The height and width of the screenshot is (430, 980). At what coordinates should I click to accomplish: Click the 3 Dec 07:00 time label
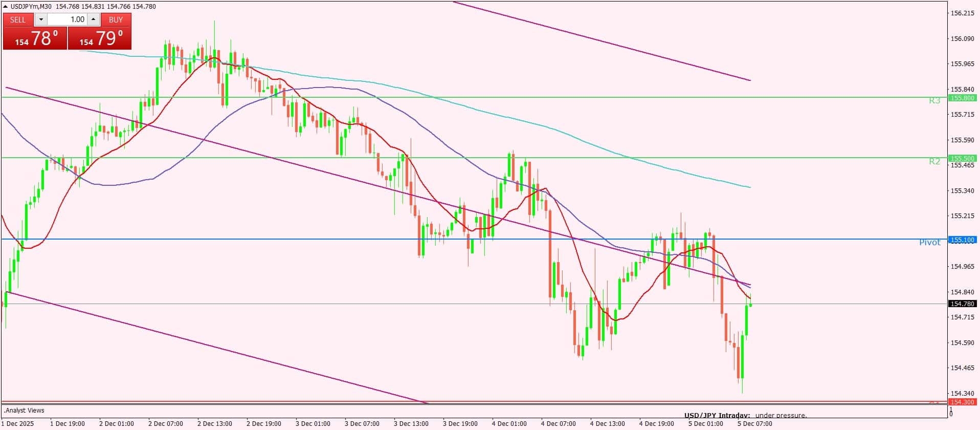tap(362, 424)
